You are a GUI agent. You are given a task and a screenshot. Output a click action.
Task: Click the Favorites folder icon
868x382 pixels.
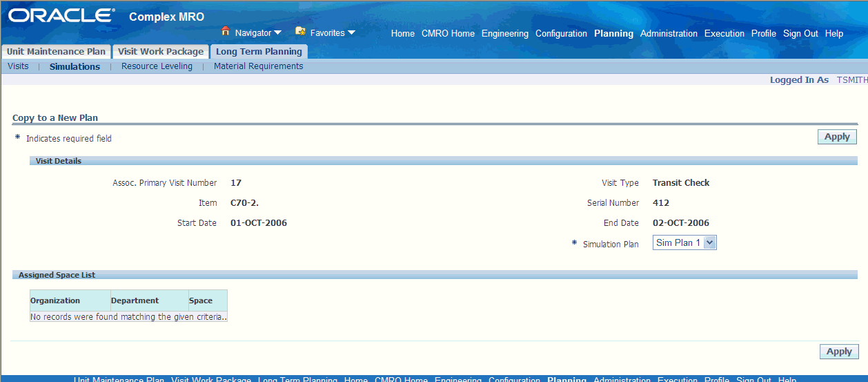(300, 31)
